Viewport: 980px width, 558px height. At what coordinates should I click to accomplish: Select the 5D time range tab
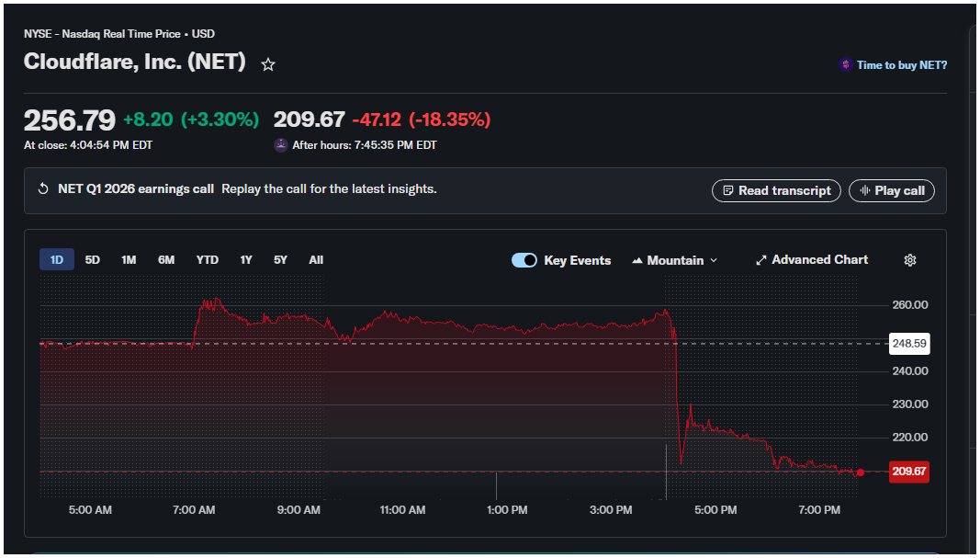click(x=93, y=259)
